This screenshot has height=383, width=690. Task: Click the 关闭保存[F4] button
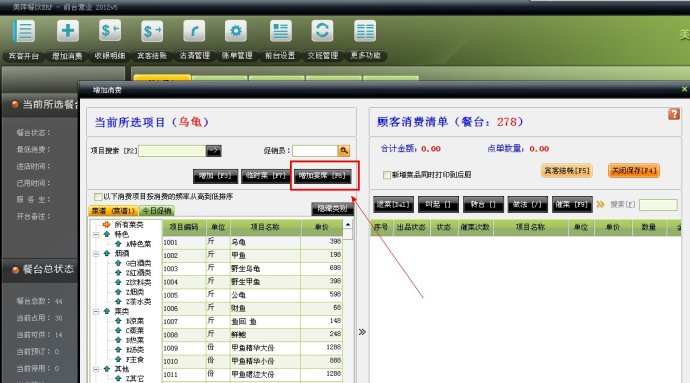634,170
